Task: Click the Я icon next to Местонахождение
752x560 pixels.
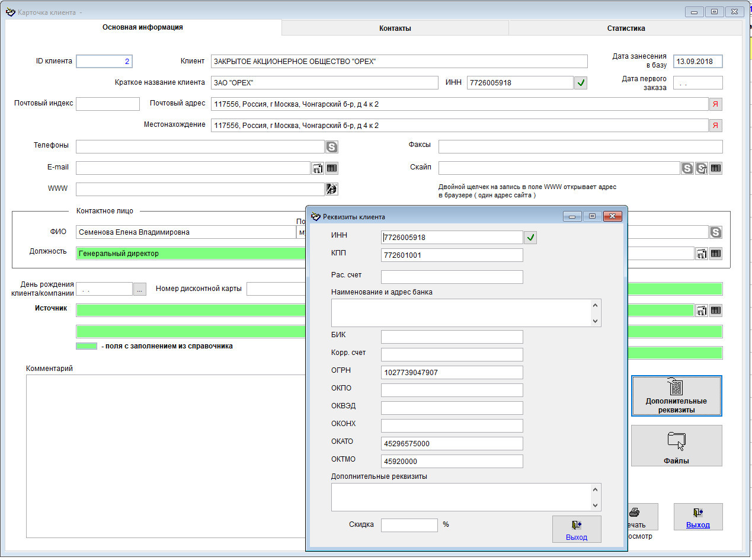Action: pyautogui.click(x=716, y=126)
